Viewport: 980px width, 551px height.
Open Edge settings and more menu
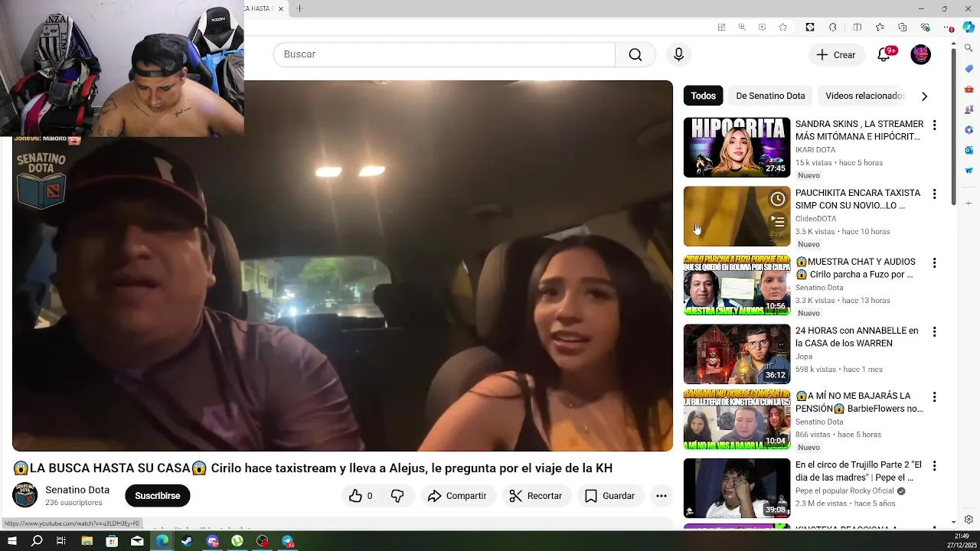click(x=949, y=28)
